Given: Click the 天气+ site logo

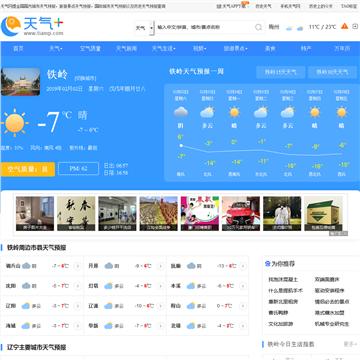Looking at the screenshot, I should point(32,26).
